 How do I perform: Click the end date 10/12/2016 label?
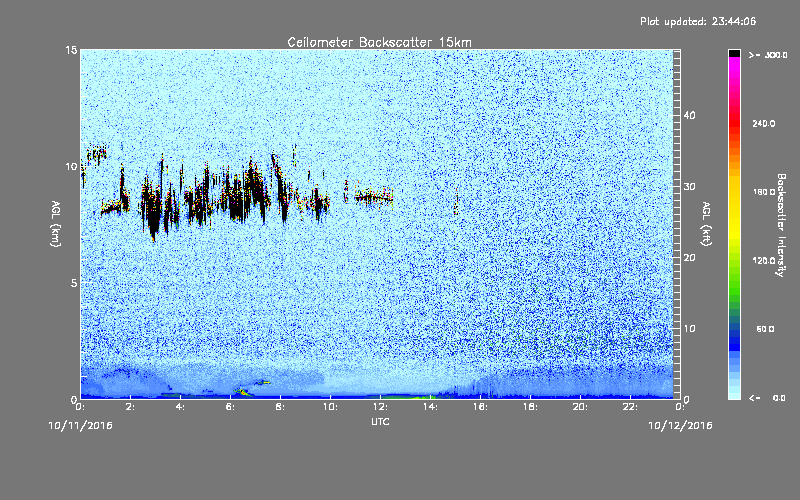point(680,426)
